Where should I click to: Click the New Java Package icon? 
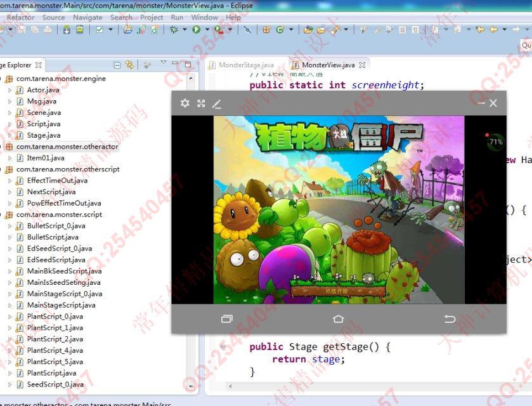click(x=266, y=30)
